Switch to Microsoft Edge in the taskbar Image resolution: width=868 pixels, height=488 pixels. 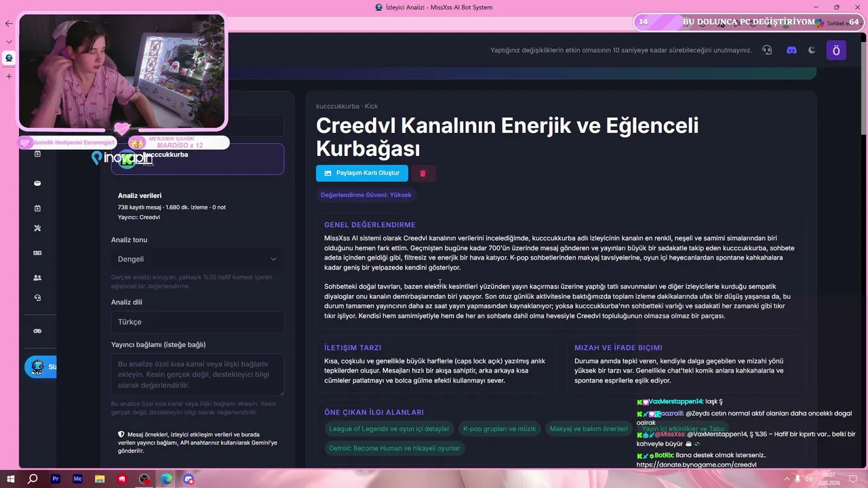(x=166, y=479)
